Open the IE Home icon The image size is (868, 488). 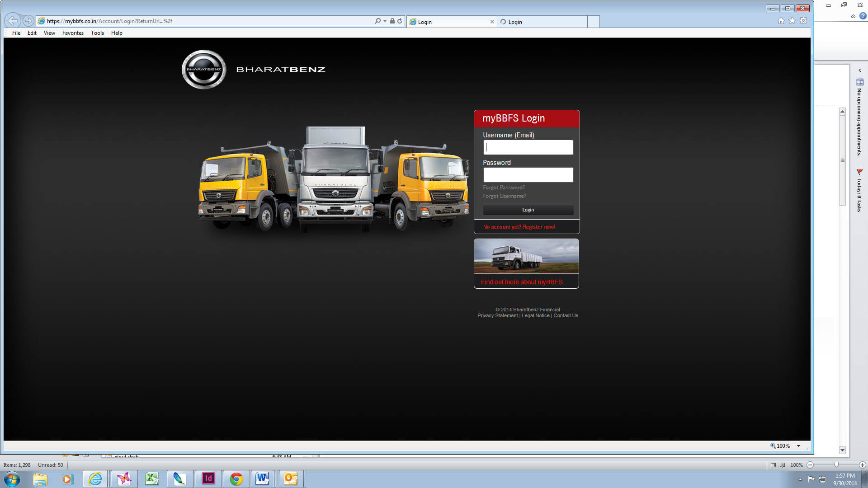(x=781, y=21)
